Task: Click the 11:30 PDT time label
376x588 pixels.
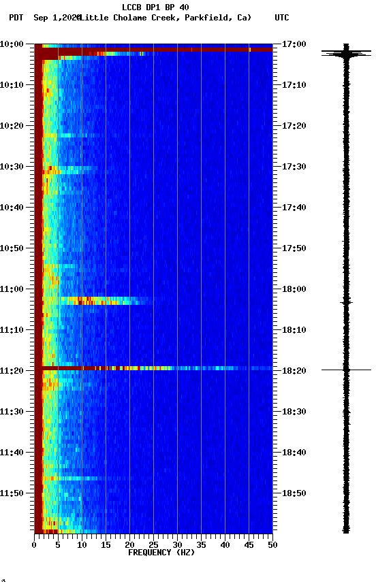Action: click(12, 412)
